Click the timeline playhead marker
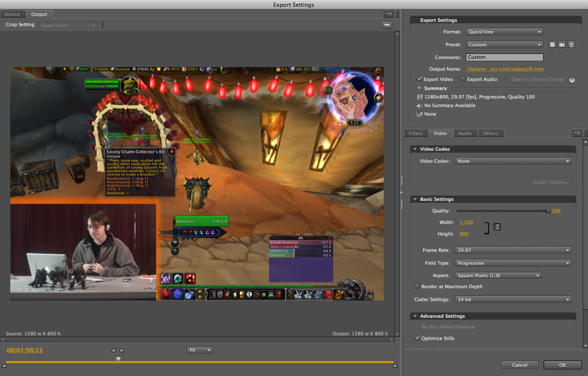 click(119, 358)
